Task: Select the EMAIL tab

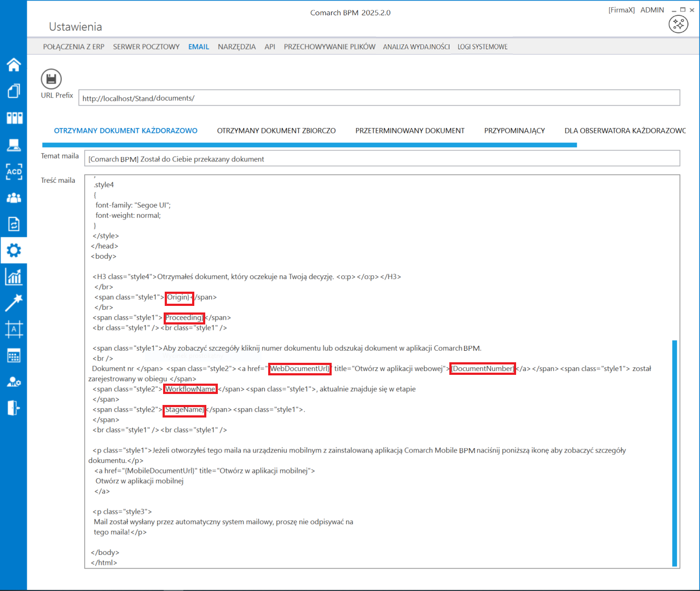Action: click(x=199, y=47)
